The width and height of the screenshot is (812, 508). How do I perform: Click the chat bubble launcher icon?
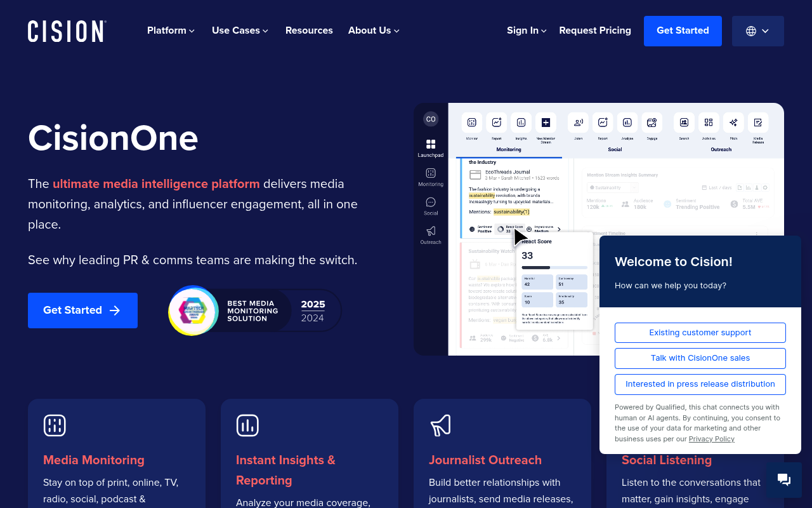783,480
